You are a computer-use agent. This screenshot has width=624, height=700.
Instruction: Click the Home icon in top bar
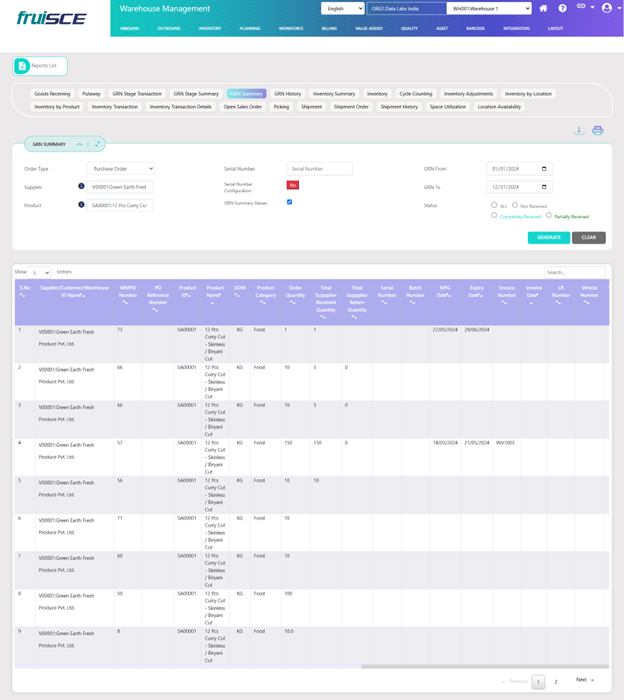543,8
